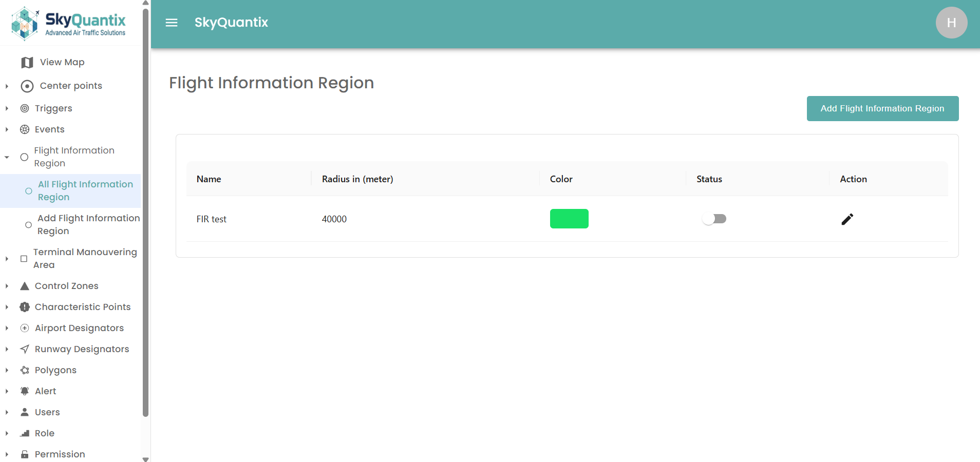Collapse the Flight Information Region section arrow
This screenshot has height=462, width=980.
coord(7,157)
